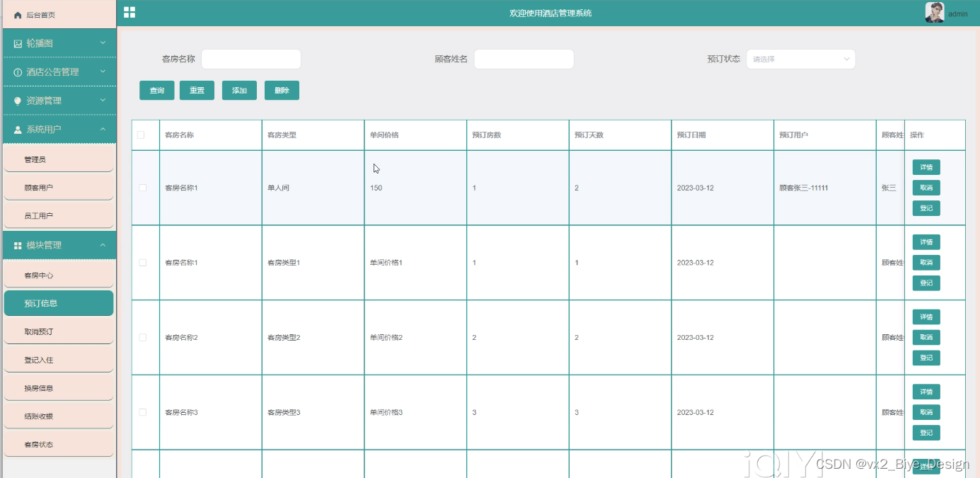Expand the 酒店公告管理 chevron
Screen dimensions: 980x478
tap(103, 72)
